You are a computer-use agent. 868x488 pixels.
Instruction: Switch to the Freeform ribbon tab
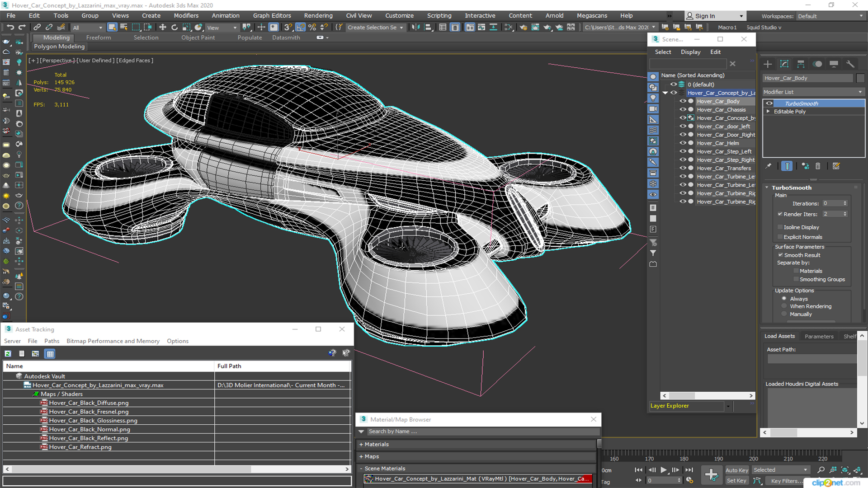tap(98, 38)
